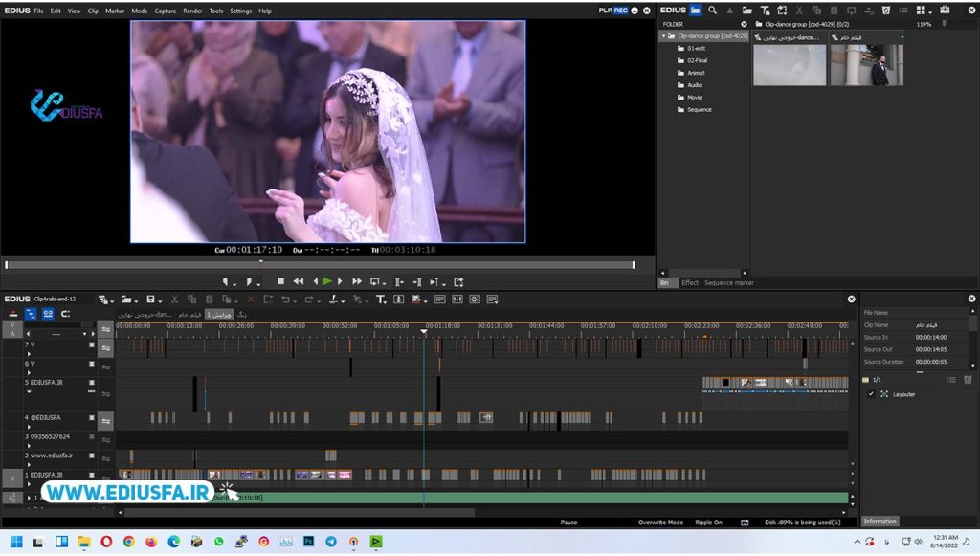Image resolution: width=980 pixels, height=556 pixels.
Task: Click the Open project folder icon in timeline toolbar
Action: [126, 300]
